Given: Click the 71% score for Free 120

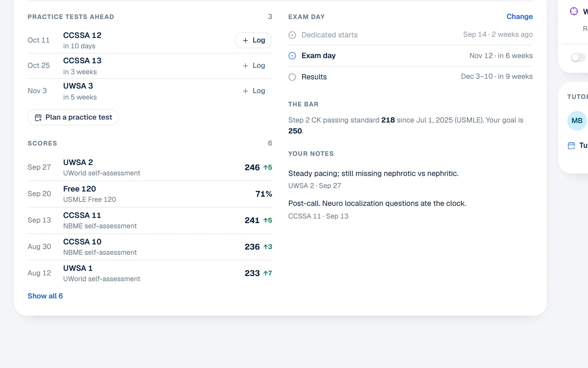Looking at the screenshot, I should point(263,194).
